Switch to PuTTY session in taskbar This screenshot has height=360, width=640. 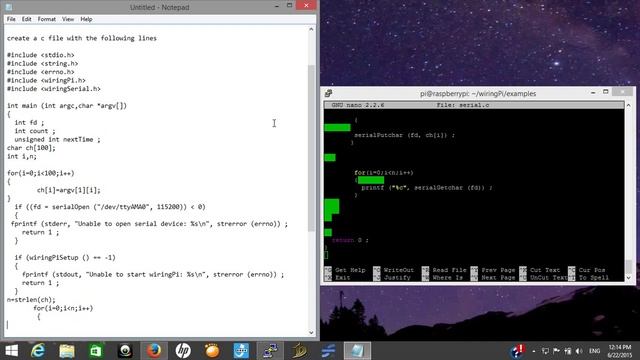click(x=270, y=351)
